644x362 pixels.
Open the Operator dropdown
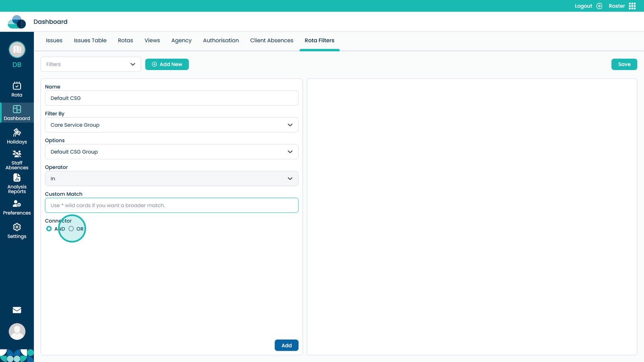coord(171,179)
